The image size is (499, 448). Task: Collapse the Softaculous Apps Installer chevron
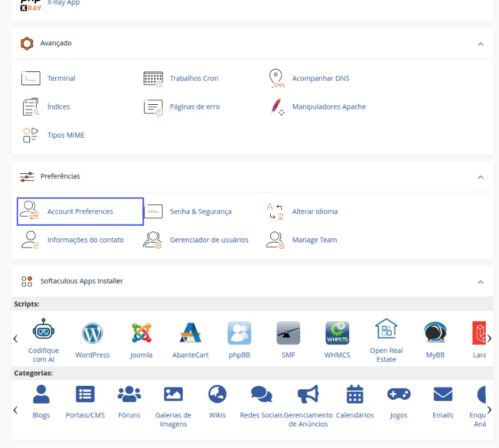pos(481,282)
